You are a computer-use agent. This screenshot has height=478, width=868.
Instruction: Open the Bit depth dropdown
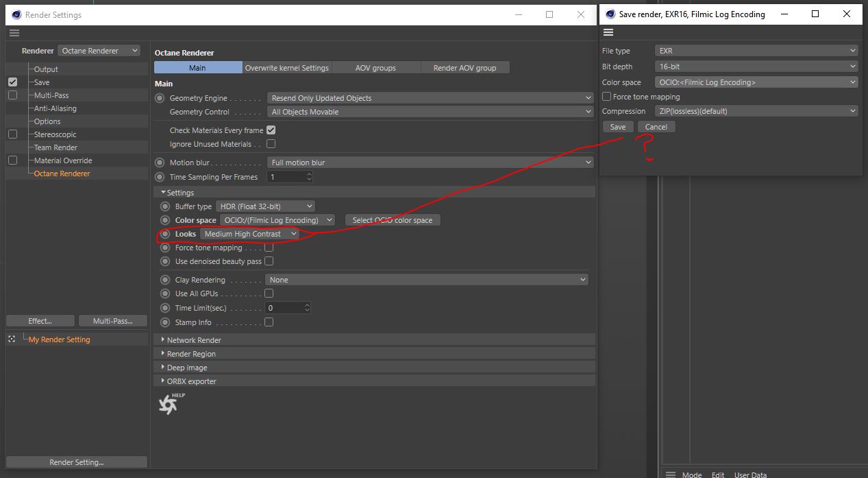pos(756,67)
